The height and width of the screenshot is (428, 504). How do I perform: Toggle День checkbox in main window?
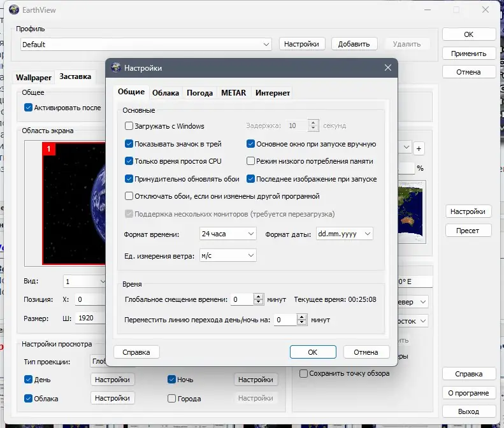coord(28,380)
